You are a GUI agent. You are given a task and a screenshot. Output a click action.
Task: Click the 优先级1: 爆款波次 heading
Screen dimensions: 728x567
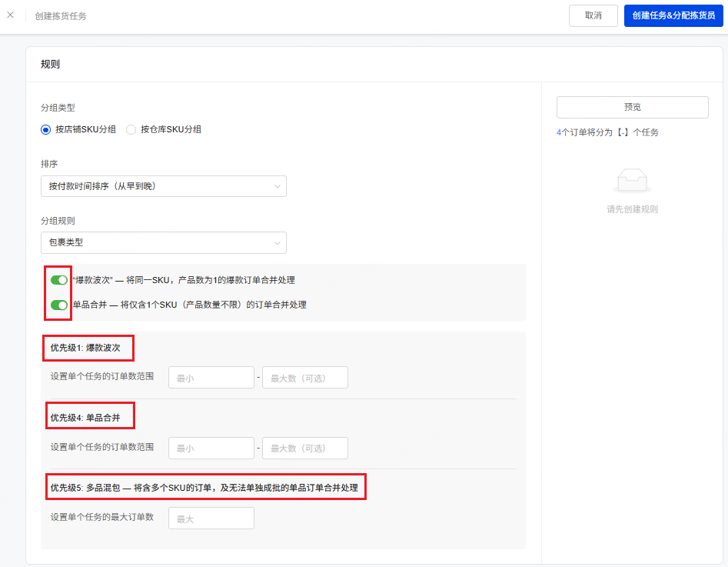[x=85, y=348]
